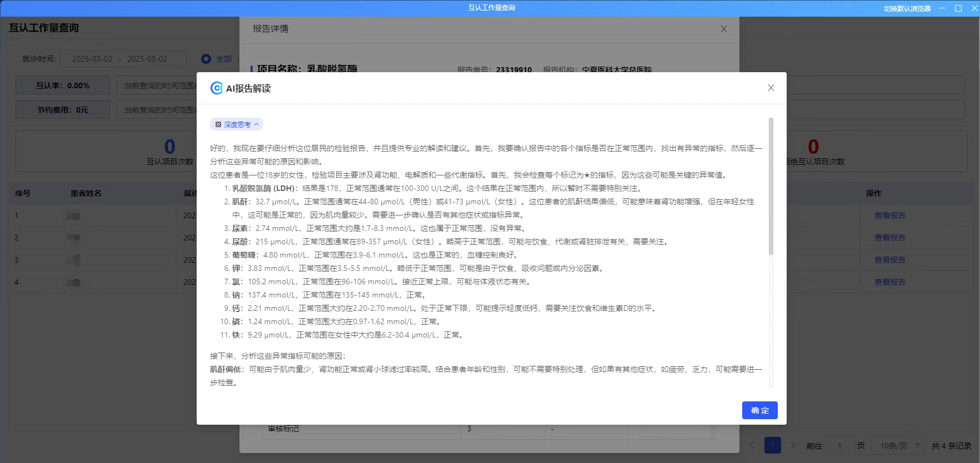Click the 互认率: 0.00% box
This screenshot has height=463, width=980.
pos(63,85)
